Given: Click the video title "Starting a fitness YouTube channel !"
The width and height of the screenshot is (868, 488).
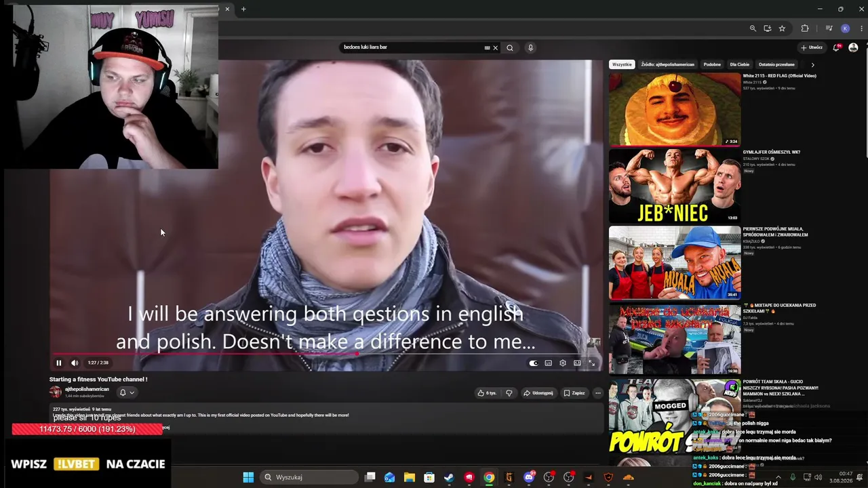Looking at the screenshot, I should pos(98,380).
